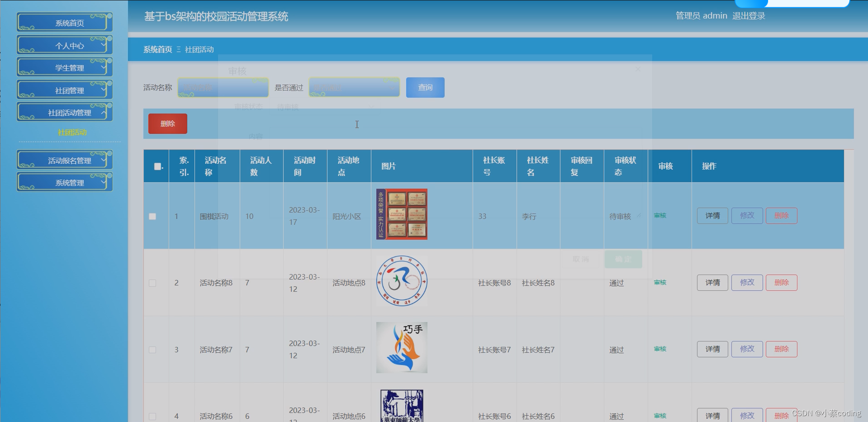Click the 活动地点7 cell

349,350
